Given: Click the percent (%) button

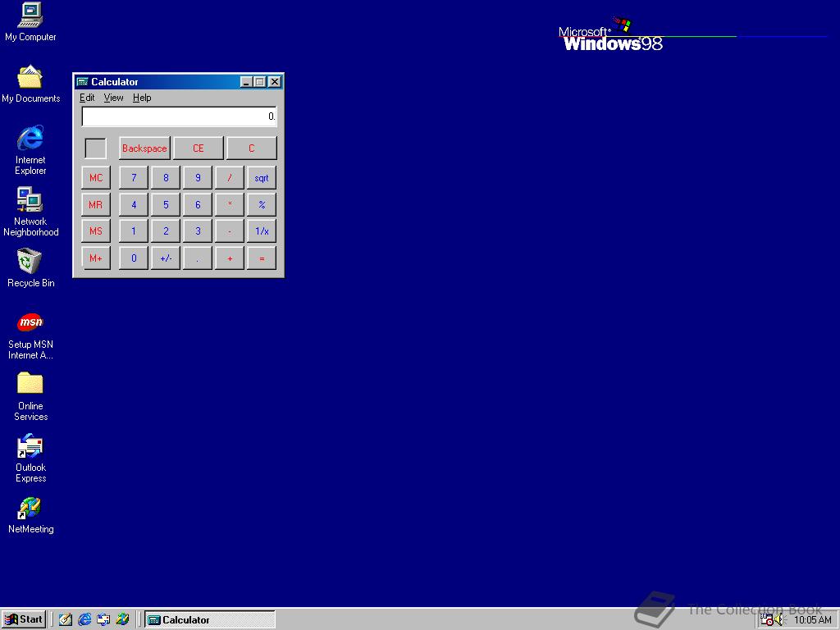Looking at the screenshot, I should coord(262,204).
